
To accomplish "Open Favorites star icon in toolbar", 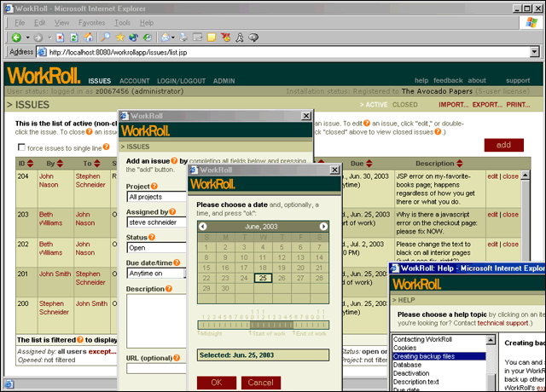I will click(x=119, y=37).
